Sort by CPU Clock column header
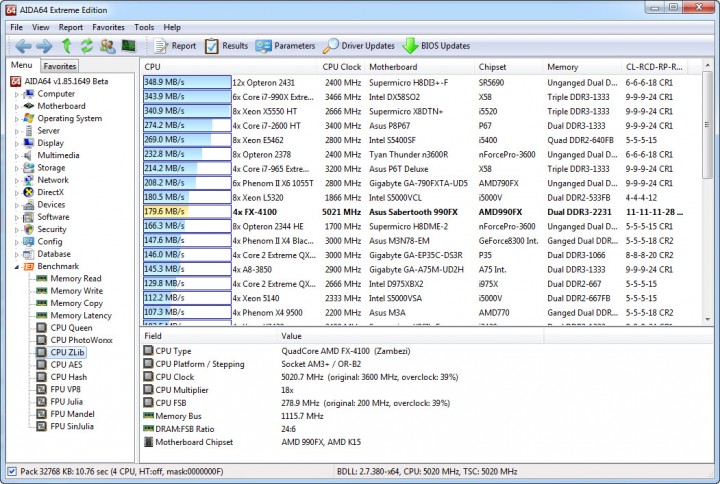Viewport: 720px width, 484px height. pyautogui.click(x=341, y=67)
